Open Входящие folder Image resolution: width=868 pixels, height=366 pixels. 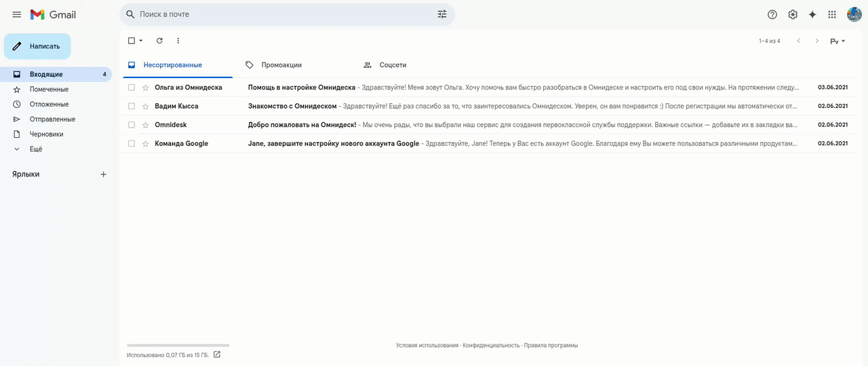(56, 75)
